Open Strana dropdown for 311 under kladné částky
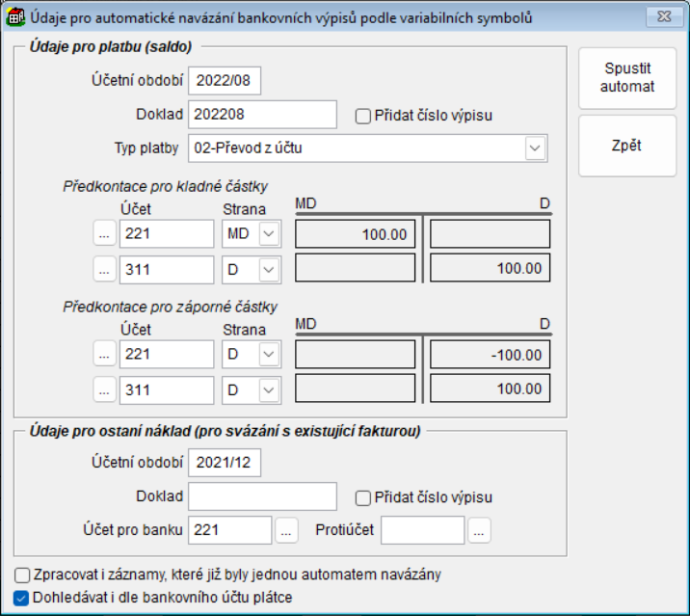Image resolution: width=690 pixels, height=616 pixels. point(269,270)
